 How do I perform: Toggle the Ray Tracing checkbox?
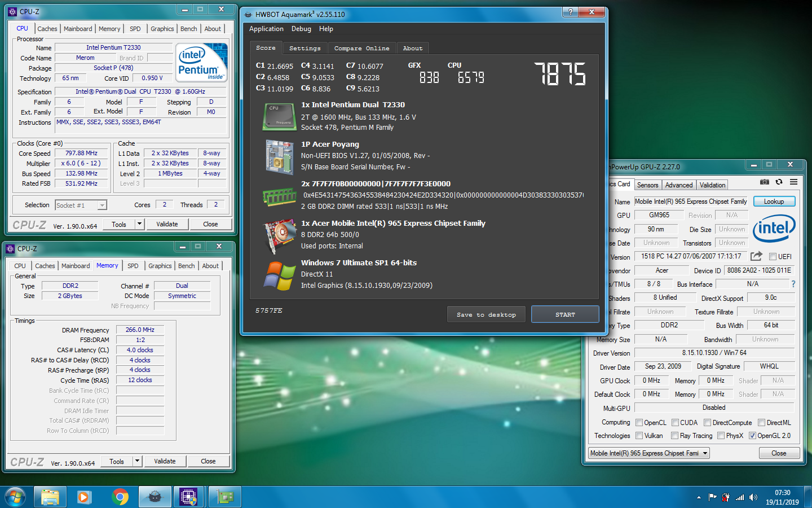674,436
